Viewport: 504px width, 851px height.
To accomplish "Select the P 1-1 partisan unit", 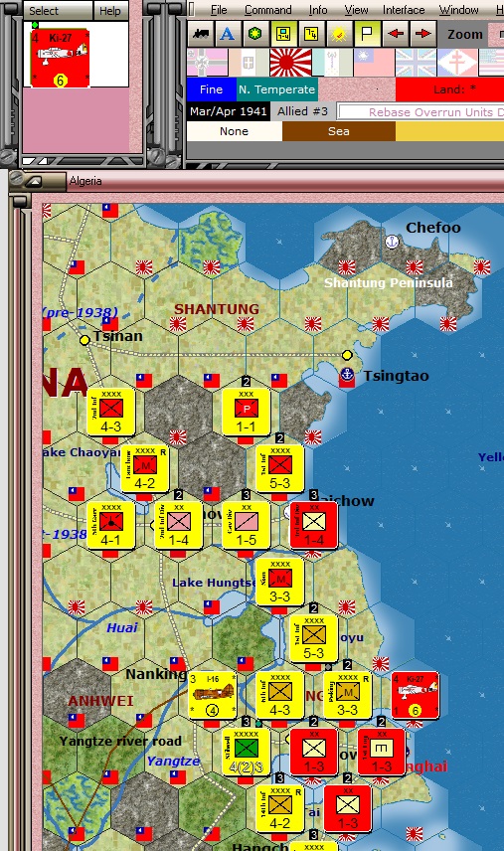I will coord(247,412).
